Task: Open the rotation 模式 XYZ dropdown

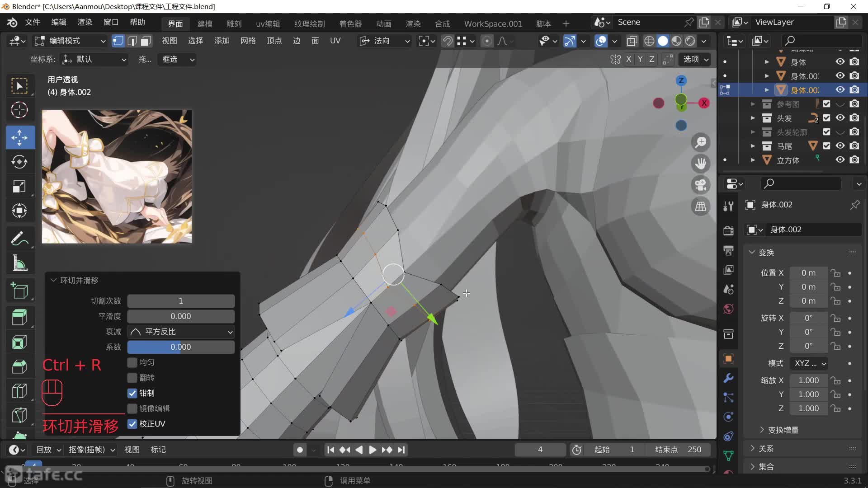Action: click(809, 363)
